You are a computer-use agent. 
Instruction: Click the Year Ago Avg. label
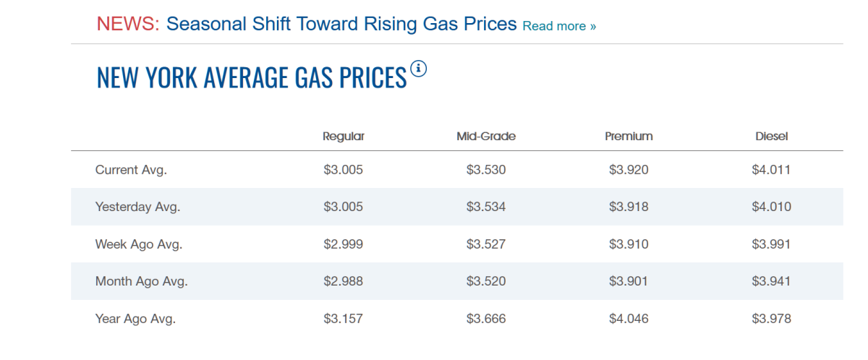coord(135,318)
